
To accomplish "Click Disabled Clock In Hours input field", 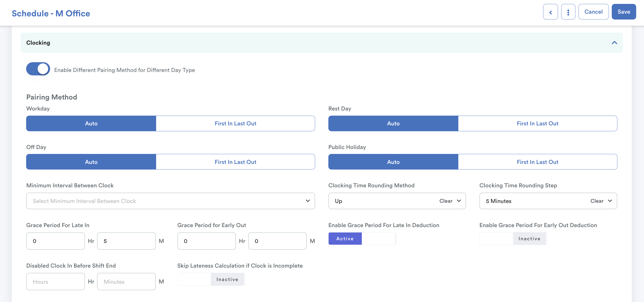I will pos(55,282).
